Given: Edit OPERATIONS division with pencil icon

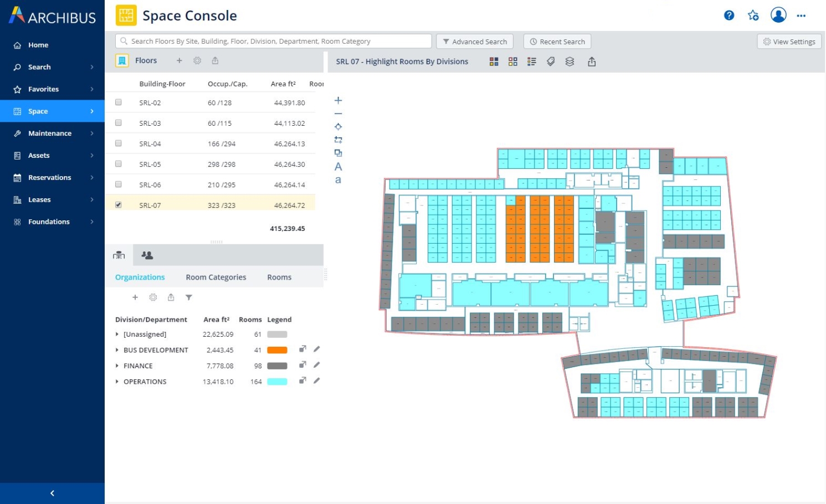Looking at the screenshot, I should [x=317, y=381].
